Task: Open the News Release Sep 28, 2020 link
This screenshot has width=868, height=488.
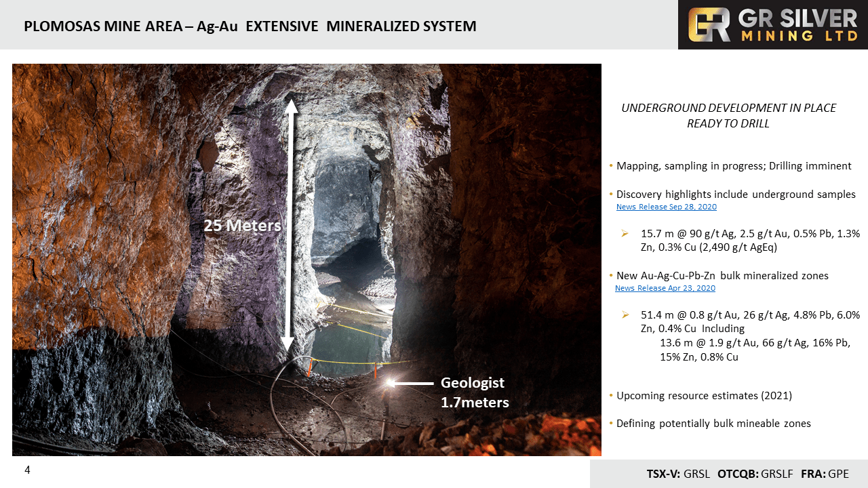Action: pos(666,207)
